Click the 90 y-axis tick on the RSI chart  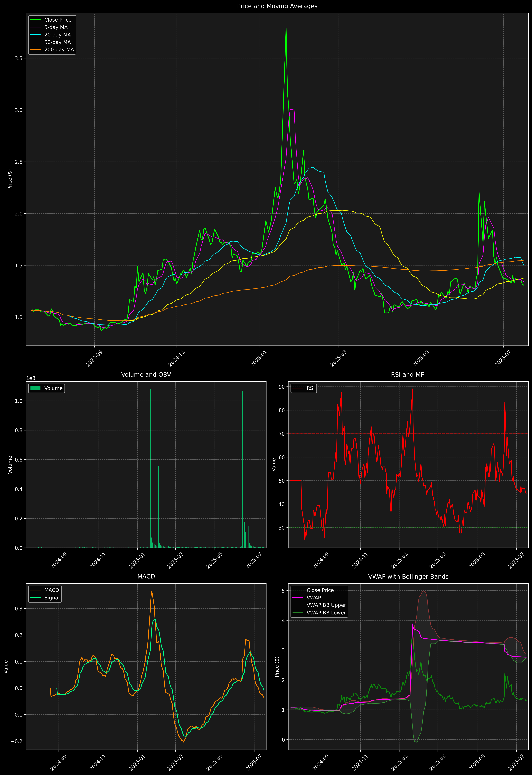pyautogui.click(x=282, y=387)
